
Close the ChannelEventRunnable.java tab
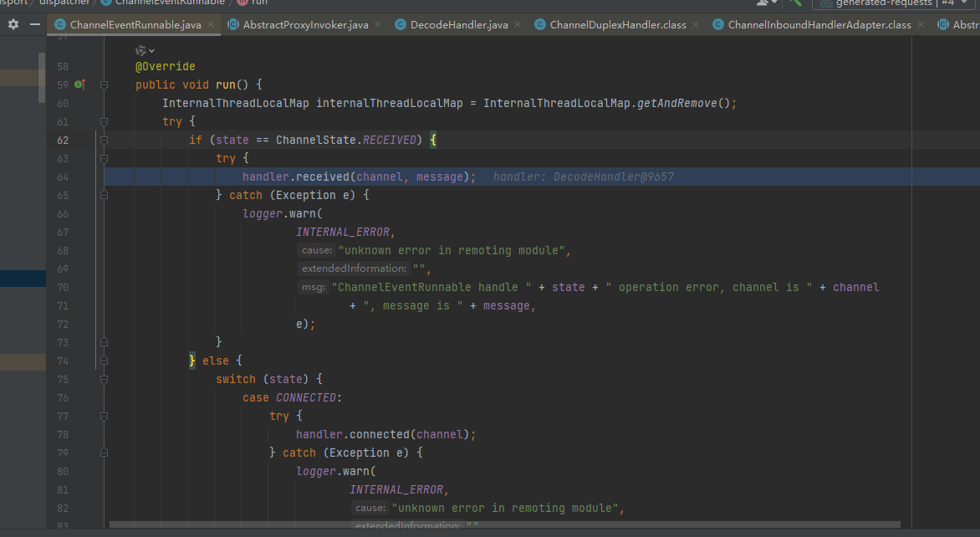(x=211, y=24)
